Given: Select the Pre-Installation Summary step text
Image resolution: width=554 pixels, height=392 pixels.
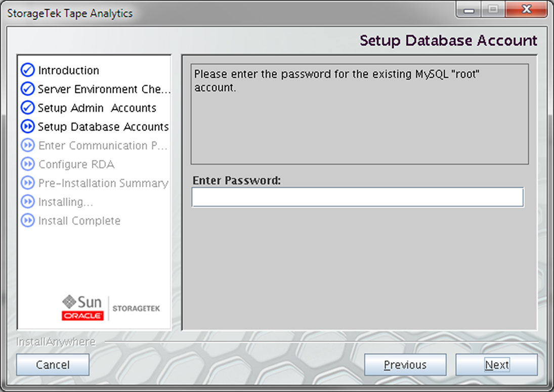Looking at the screenshot, I should (103, 183).
